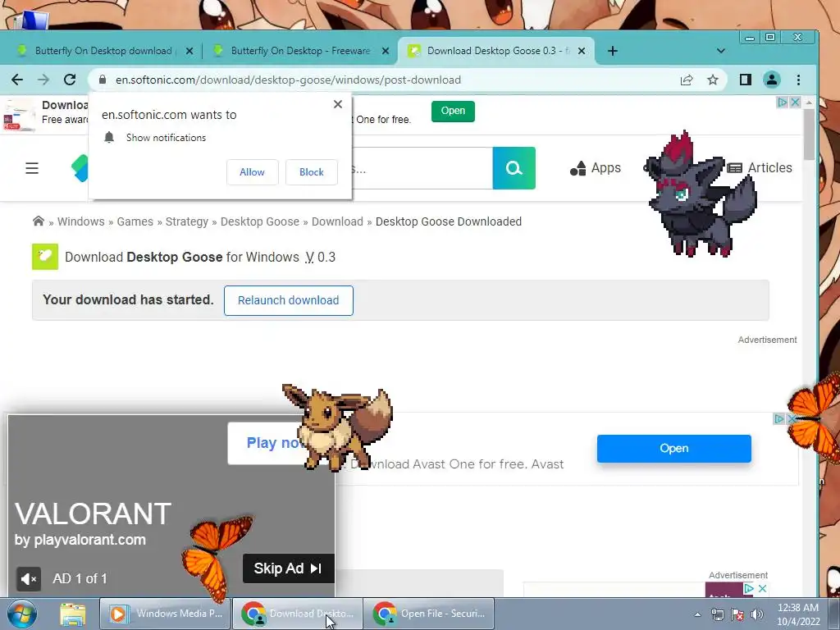This screenshot has width=840, height=630.
Task: Click the network tray icon
Action: 717,614
